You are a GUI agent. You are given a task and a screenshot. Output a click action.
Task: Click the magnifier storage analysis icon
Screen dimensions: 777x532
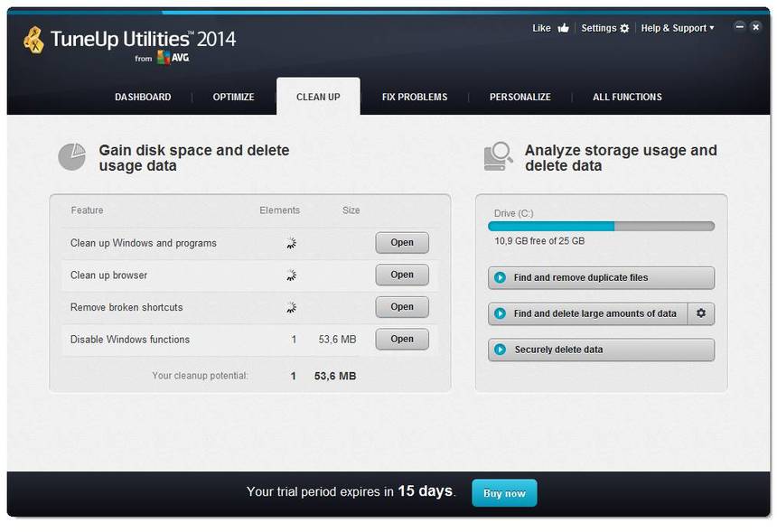[x=498, y=156]
